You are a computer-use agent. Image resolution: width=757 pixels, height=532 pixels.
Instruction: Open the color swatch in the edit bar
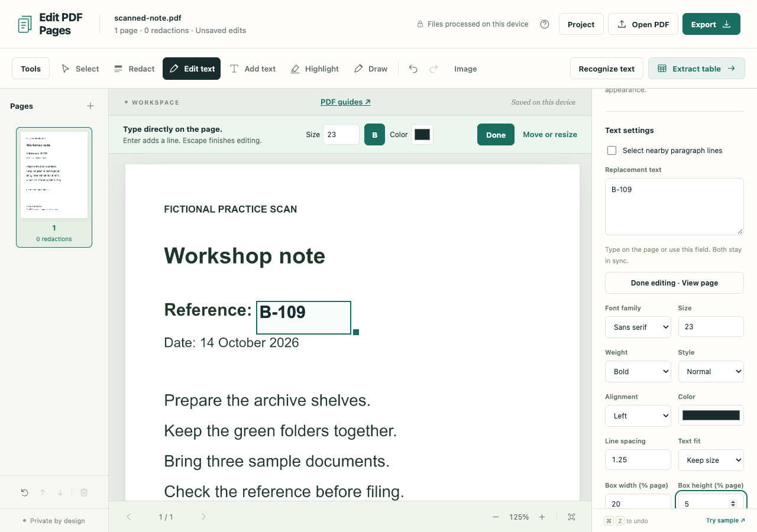422,134
